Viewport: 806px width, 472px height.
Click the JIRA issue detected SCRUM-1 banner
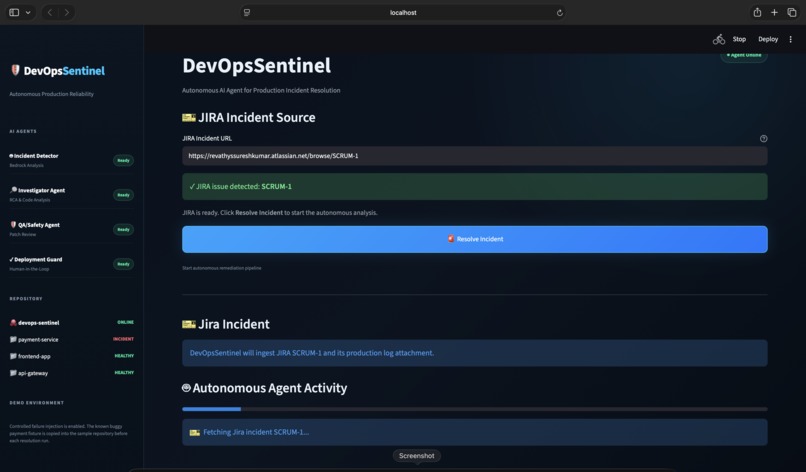474,186
